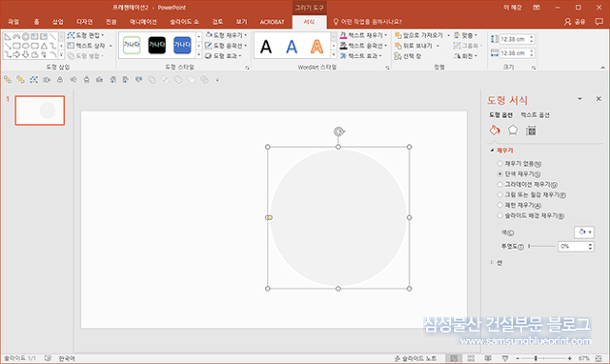The image size is (610, 364).
Task: Open the 도형 편집 (Edit Shape) menu
Action: point(85,36)
